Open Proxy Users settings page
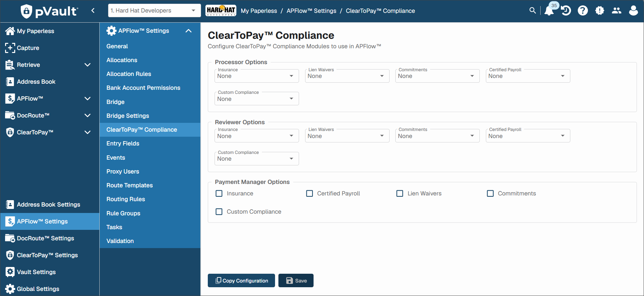This screenshot has height=296, width=644. pos(150,171)
